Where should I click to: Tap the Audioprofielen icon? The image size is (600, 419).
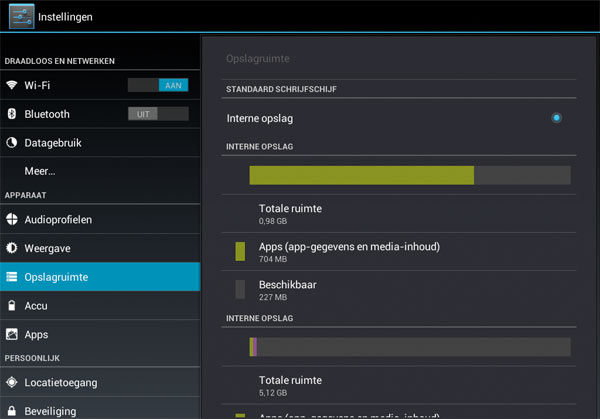click(12, 219)
